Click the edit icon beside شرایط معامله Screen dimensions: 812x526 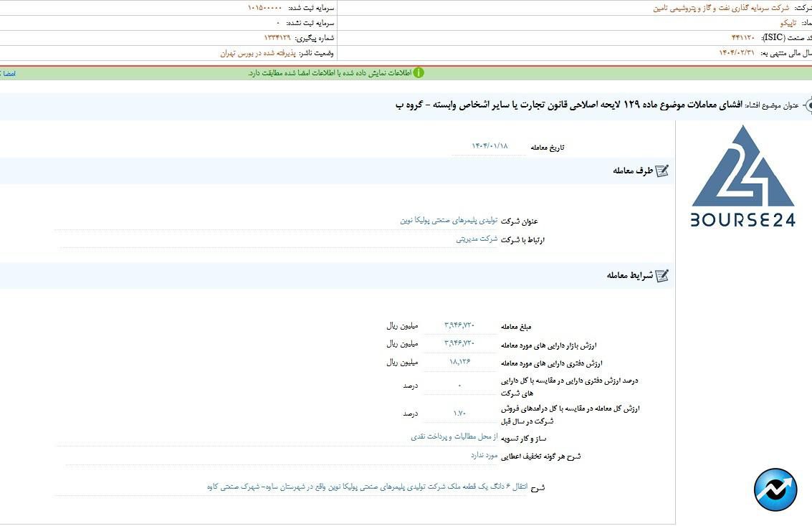pyautogui.click(x=661, y=275)
